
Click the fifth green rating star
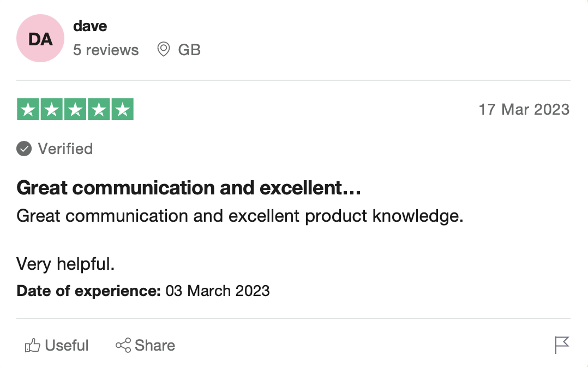(x=123, y=109)
